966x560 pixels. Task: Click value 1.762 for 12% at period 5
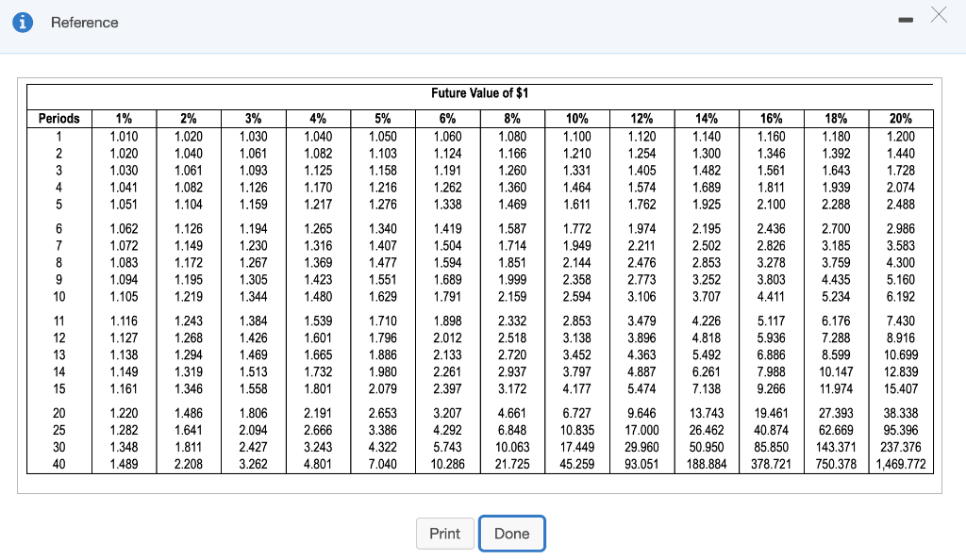(x=641, y=205)
